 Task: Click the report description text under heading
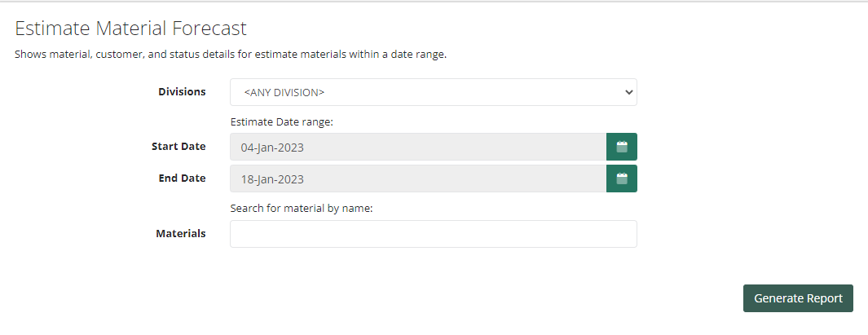pos(231,55)
